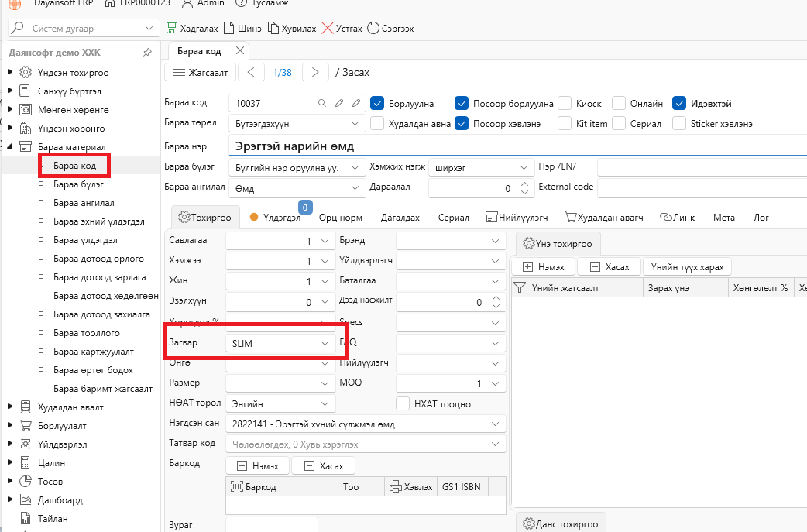Increase Дараалал stepper value
This screenshot has width=807, height=532.
coord(524,184)
